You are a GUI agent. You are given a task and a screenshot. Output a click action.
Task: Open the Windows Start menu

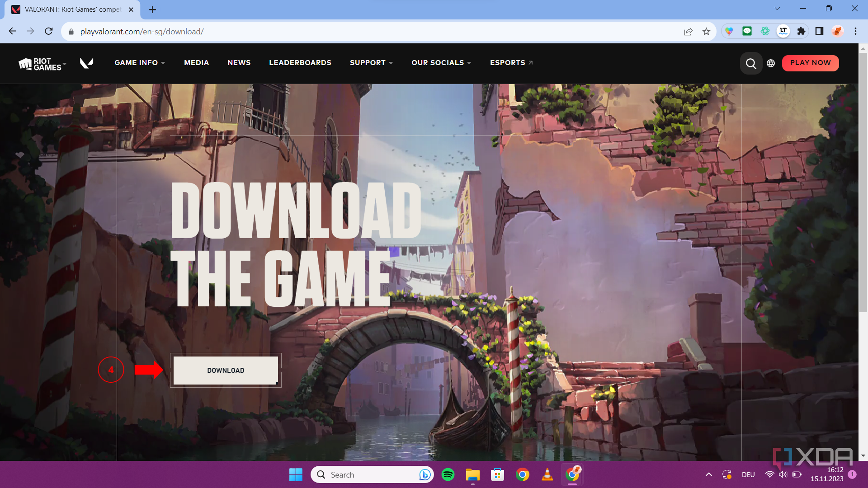tap(296, 474)
